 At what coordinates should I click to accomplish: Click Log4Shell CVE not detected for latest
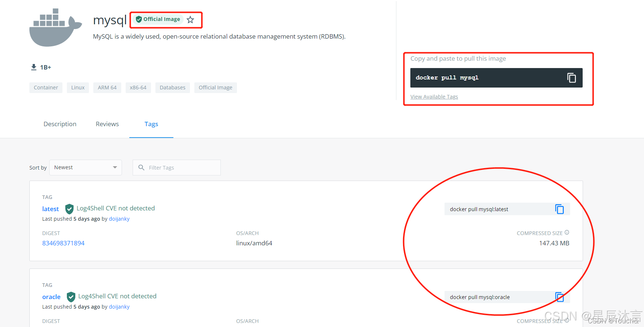click(116, 208)
